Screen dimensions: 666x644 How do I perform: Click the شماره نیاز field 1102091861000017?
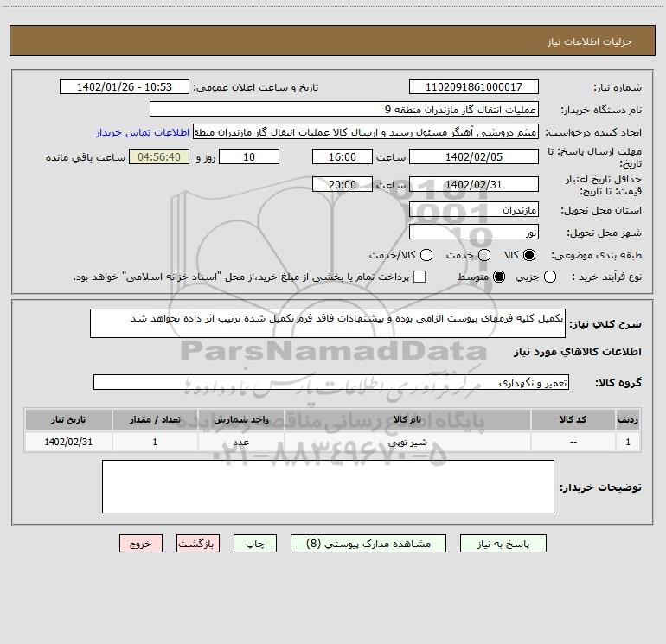point(474,86)
